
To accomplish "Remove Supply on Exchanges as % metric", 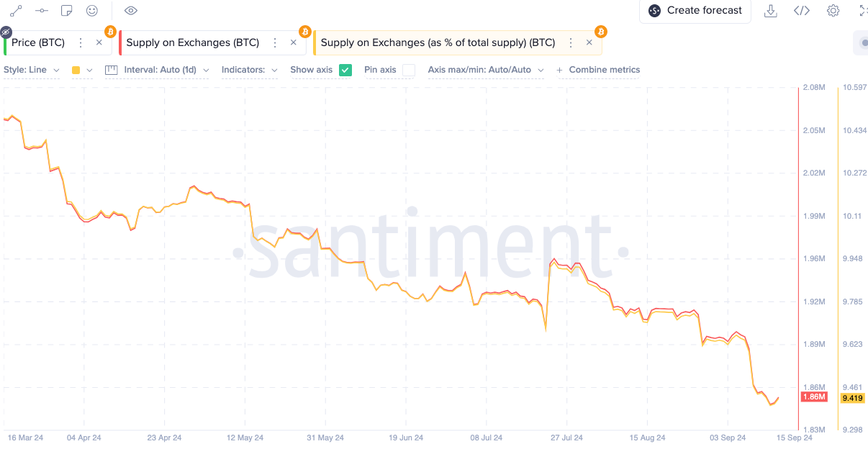I will tap(589, 42).
